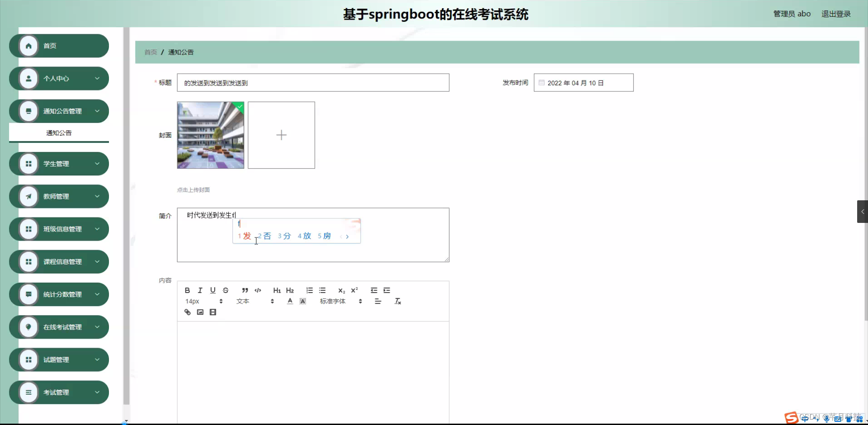Image resolution: width=868 pixels, height=425 pixels.
Task: Toggle subscript formatting
Action: 341,290
